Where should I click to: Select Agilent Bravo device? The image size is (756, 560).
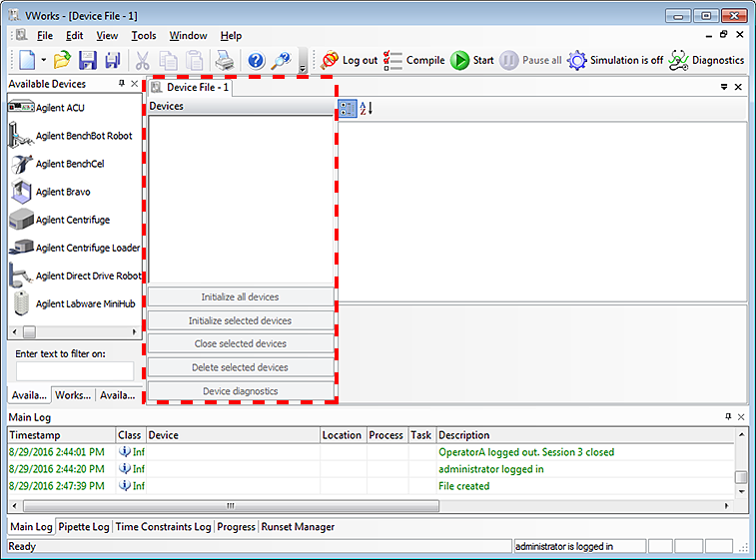62,192
